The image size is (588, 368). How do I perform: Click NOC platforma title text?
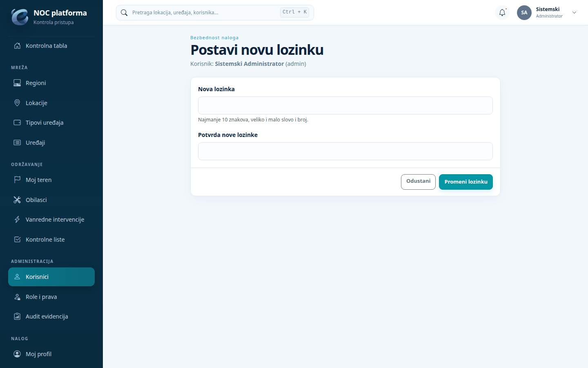coord(60,13)
